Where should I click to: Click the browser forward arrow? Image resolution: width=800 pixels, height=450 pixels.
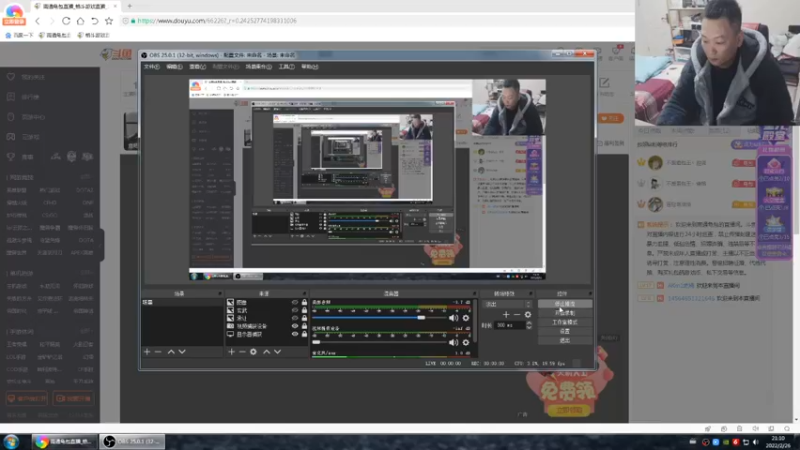click(52, 21)
